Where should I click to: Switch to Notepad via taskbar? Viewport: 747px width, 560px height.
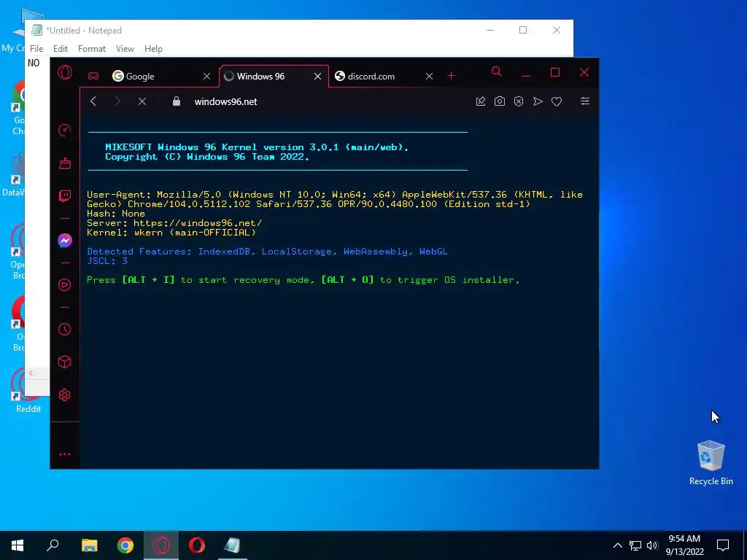pos(233,545)
